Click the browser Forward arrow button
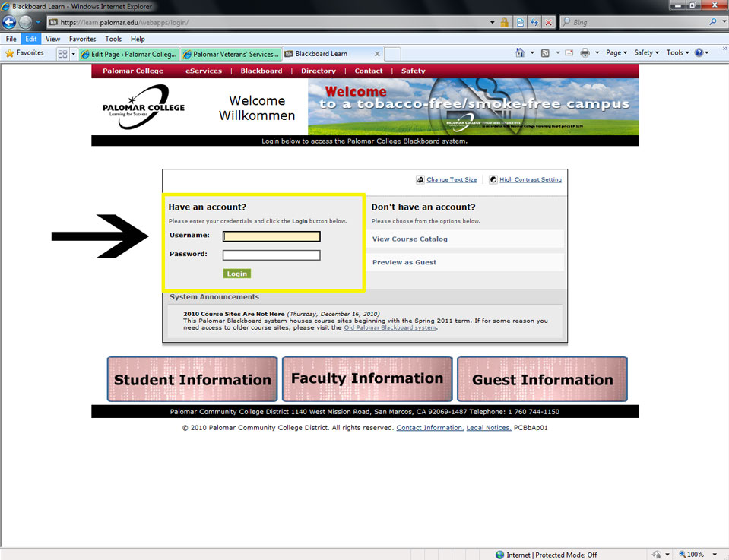 (26, 22)
